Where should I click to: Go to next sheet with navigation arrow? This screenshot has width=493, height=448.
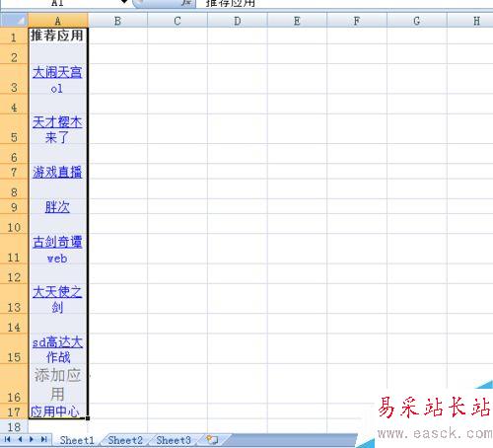(x=32, y=439)
